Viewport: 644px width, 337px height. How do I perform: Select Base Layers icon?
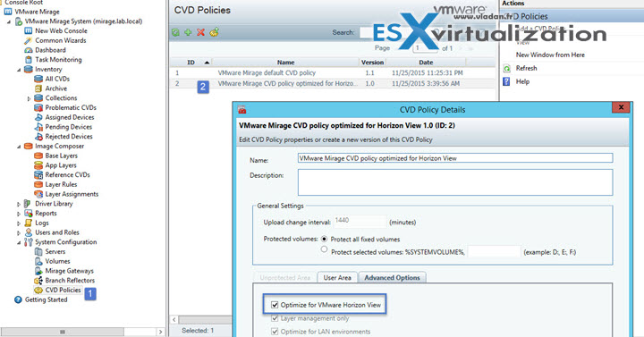tap(38, 156)
